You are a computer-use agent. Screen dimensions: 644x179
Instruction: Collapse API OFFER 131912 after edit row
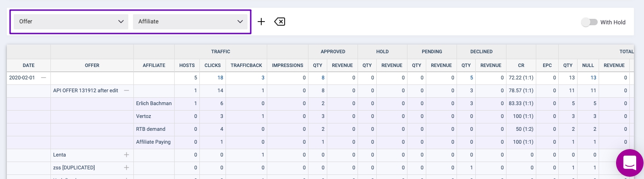127,91
